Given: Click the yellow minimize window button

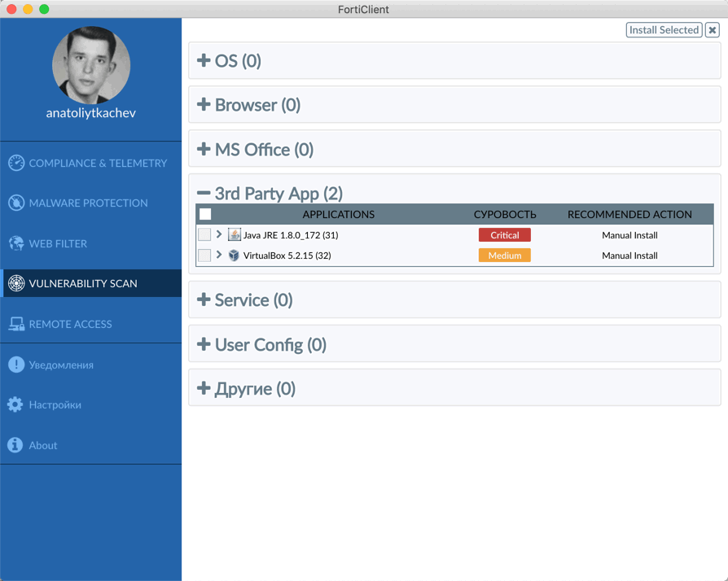Looking at the screenshot, I should pyautogui.click(x=28, y=9).
